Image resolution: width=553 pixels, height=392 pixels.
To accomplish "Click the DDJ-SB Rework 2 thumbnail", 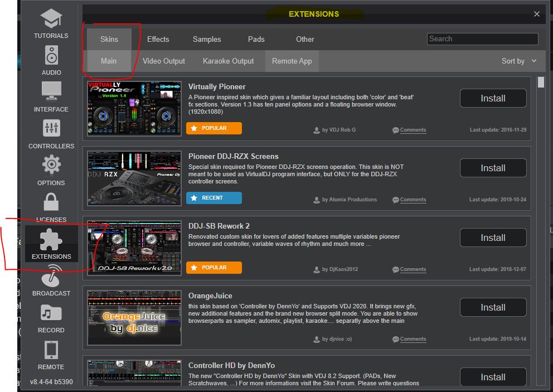I will [134, 248].
